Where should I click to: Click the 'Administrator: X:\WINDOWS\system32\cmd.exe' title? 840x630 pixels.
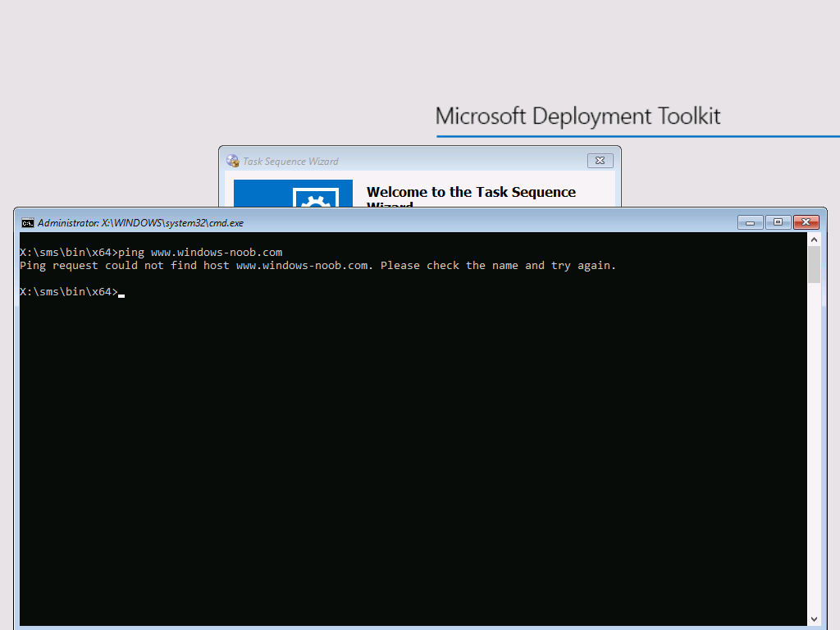pos(140,223)
